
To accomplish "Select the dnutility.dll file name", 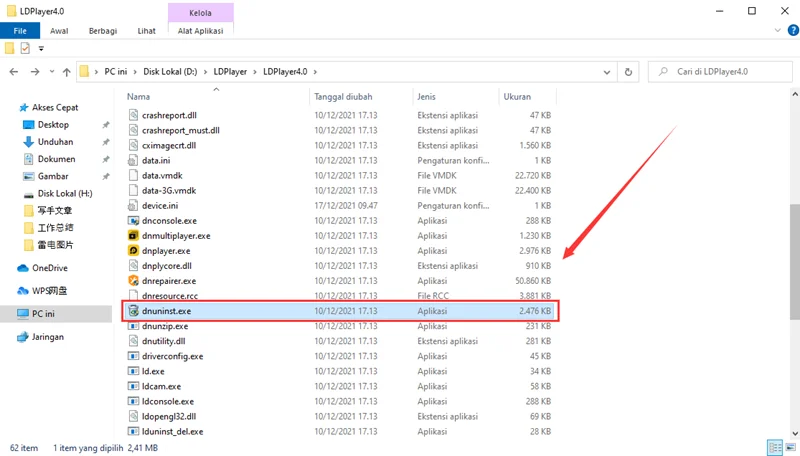I will (163, 341).
